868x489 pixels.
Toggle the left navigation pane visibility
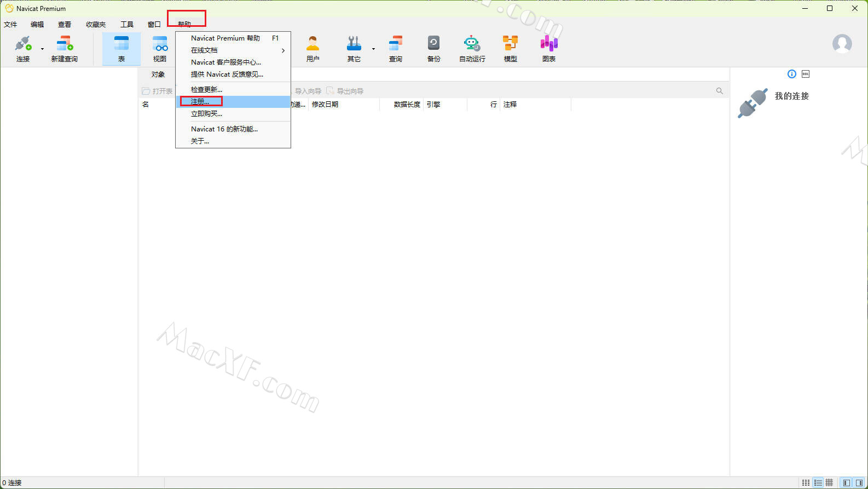coord(847,482)
